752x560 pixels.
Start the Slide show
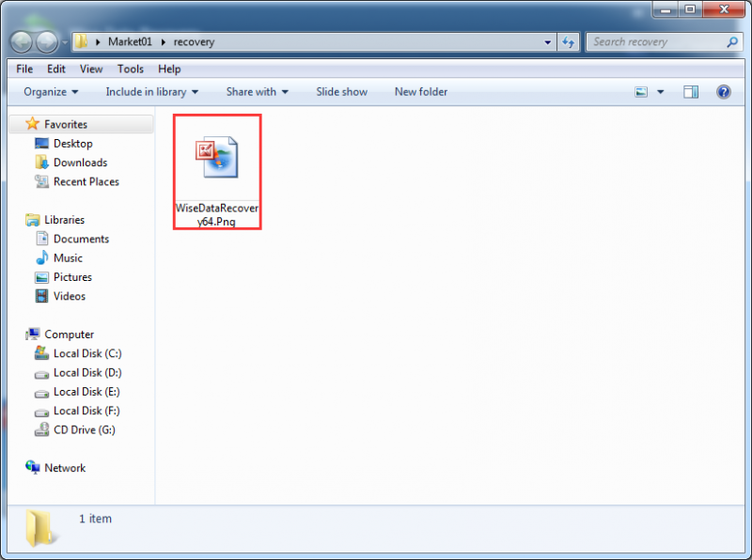click(x=341, y=91)
